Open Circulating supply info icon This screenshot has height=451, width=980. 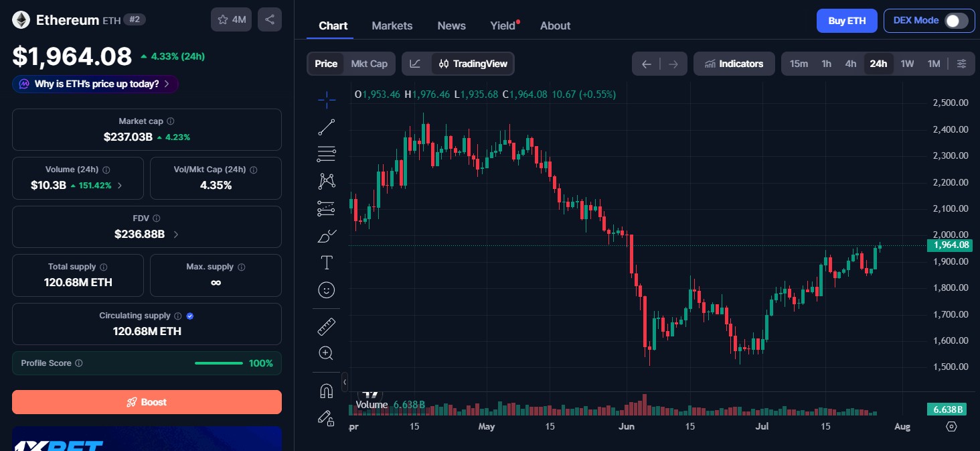[178, 316]
